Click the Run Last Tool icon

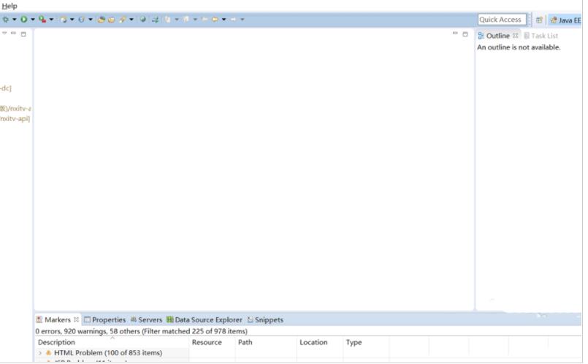pos(42,20)
